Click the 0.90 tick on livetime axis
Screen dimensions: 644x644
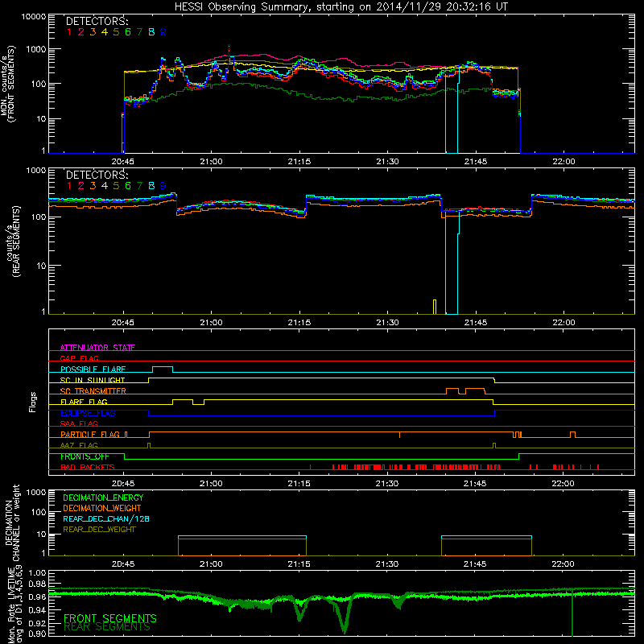point(37,634)
